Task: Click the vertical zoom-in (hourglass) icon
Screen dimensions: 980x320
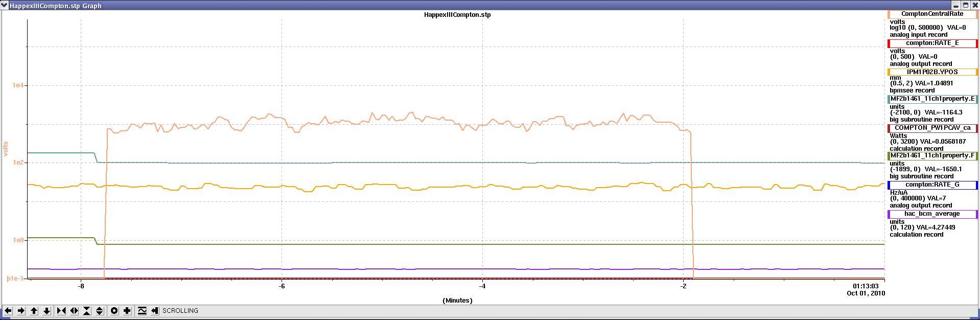Action: (87, 311)
